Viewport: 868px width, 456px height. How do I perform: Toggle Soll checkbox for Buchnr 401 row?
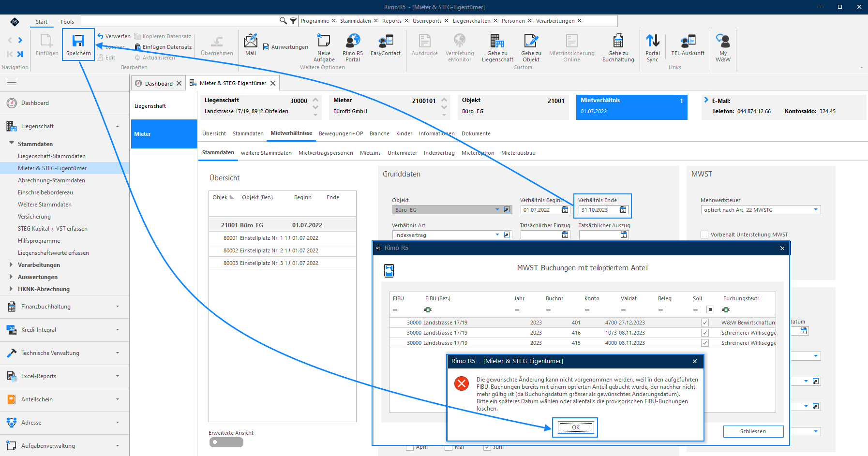click(705, 323)
